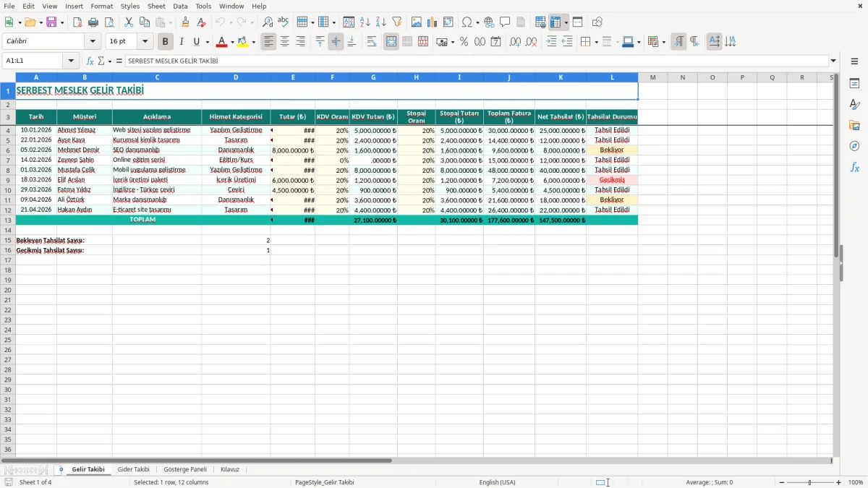Image resolution: width=868 pixels, height=488 pixels.
Task: Insert an image with the toolbar icon
Action: pos(417,22)
